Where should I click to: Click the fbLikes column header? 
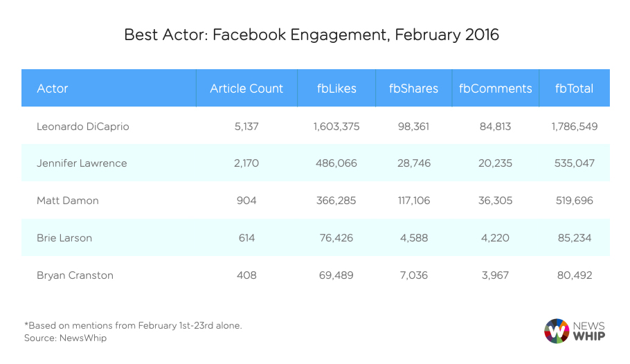click(336, 89)
